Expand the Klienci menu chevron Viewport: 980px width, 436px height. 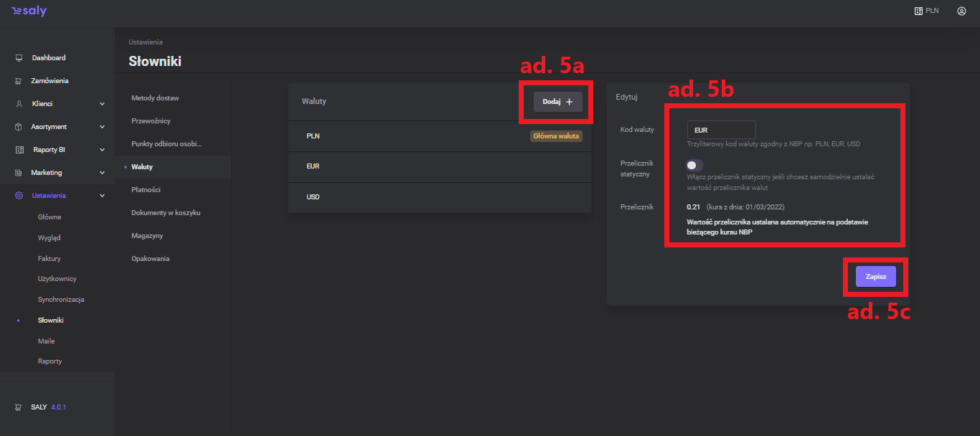click(102, 104)
